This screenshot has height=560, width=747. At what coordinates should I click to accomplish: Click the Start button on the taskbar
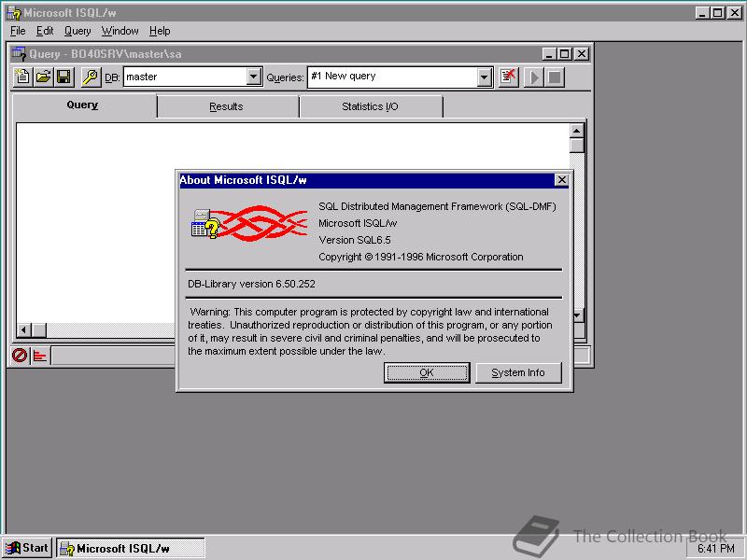point(27,548)
